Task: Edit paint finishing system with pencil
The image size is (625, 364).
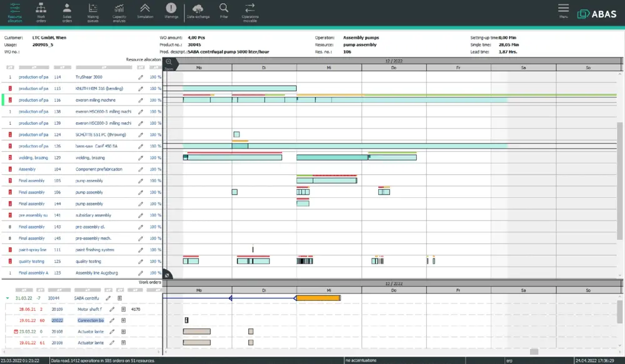Action: (141, 250)
